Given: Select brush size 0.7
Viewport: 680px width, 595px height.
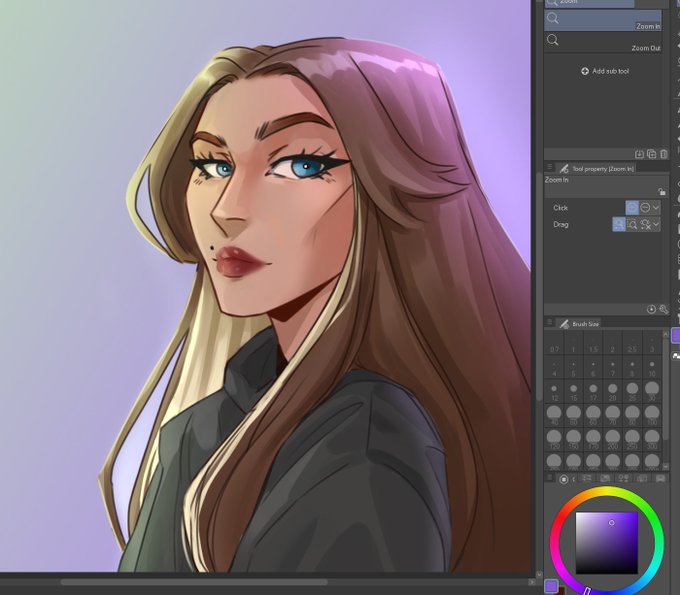Looking at the screenshot, I should click(x=554, y=344).
